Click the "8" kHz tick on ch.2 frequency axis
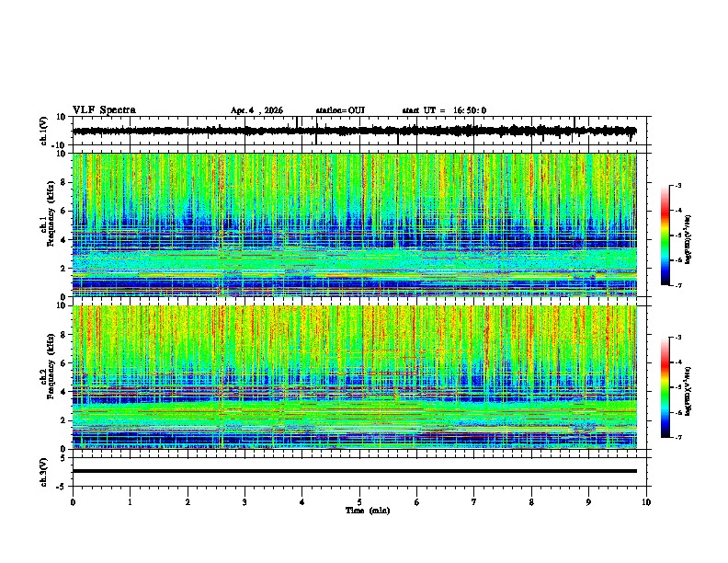Image resolution: width=728 pixels, height=563 pixels. click(63, 334)
